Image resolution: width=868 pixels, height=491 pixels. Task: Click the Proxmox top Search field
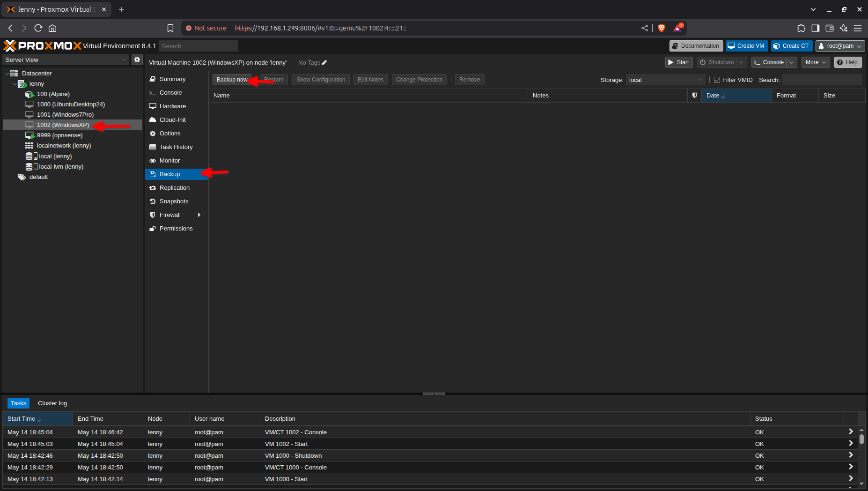[x=199, y=46]
